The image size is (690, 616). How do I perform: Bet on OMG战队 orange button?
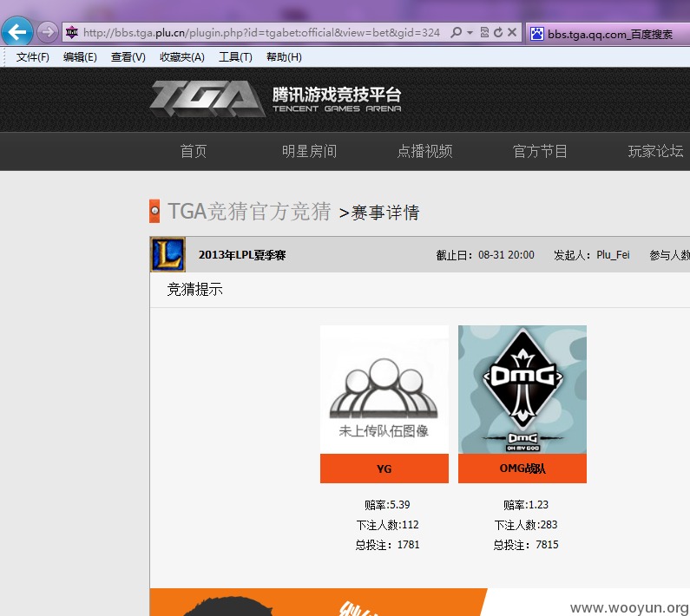point(522,469)
